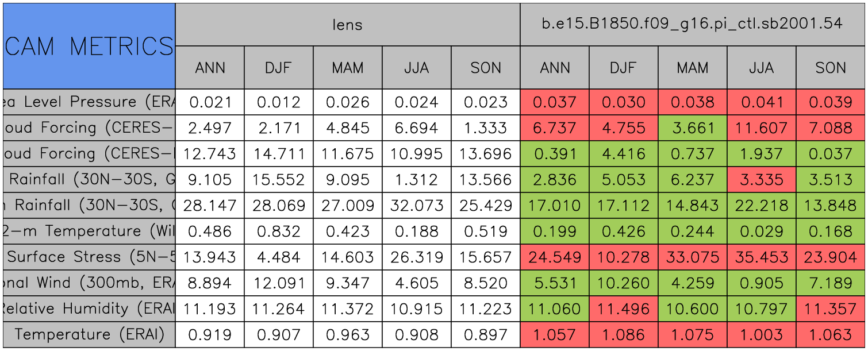Select the green cell showing 0.029
The image size is (868, 351).
761,231
